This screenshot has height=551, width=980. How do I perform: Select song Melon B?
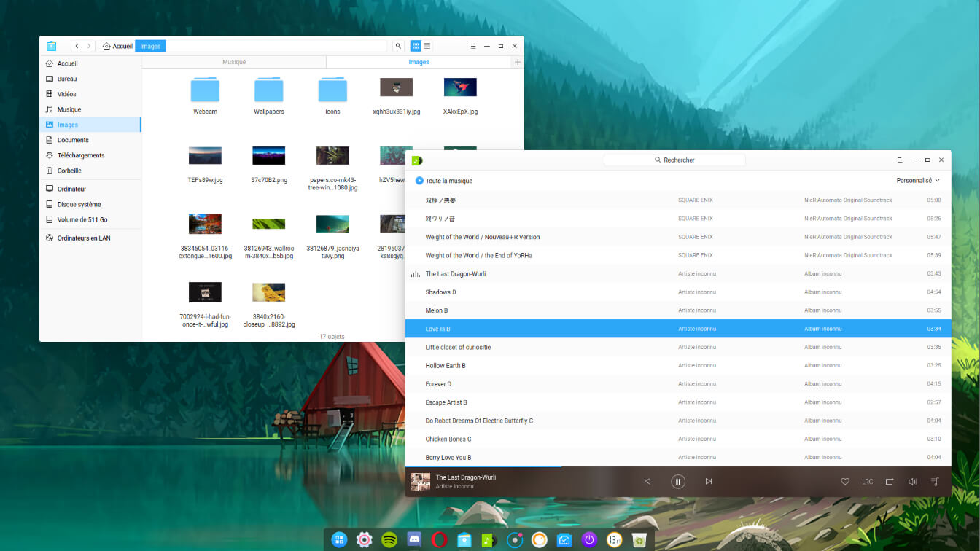678,310
